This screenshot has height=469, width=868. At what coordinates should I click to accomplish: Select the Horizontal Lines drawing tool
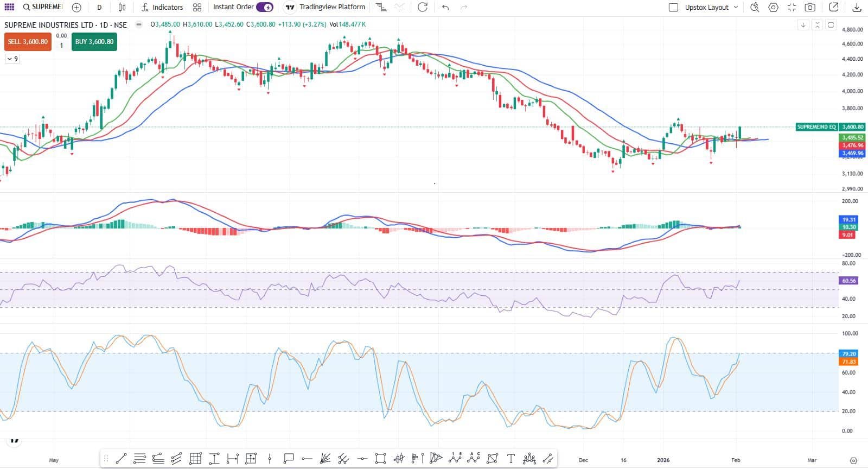click(x=139, y=459)
